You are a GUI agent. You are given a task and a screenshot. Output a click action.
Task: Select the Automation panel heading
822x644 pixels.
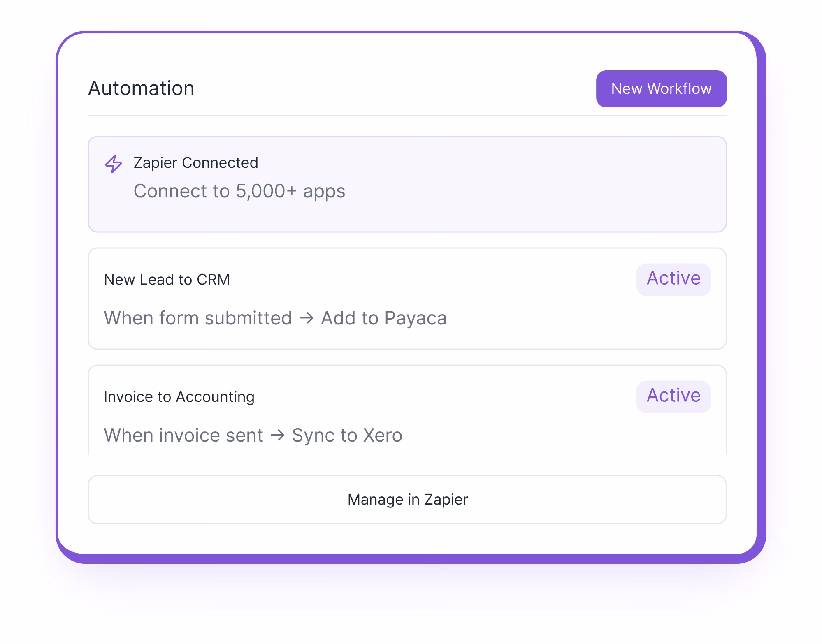pos(142,88)
